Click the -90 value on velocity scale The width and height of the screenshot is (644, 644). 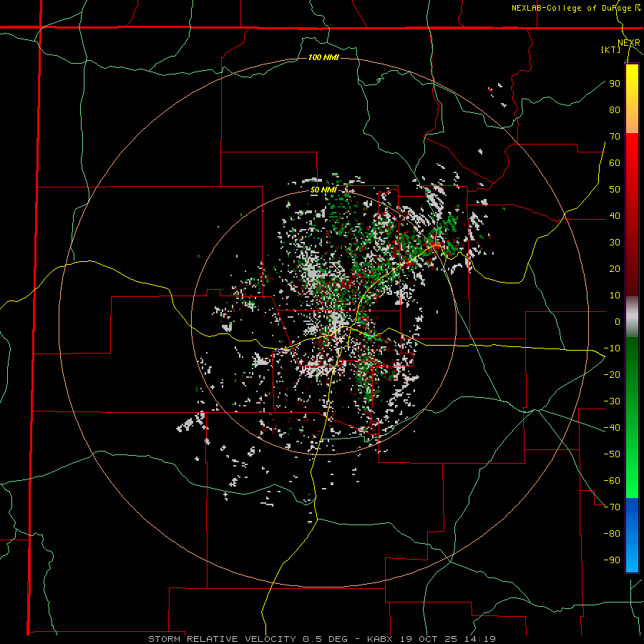[x=612, y=560]
